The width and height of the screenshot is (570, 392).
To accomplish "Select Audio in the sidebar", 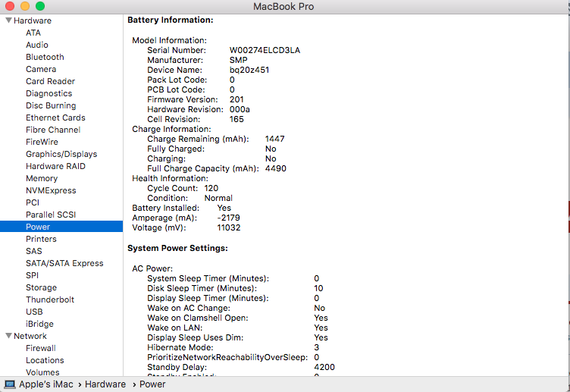I will tap(36, 45).
